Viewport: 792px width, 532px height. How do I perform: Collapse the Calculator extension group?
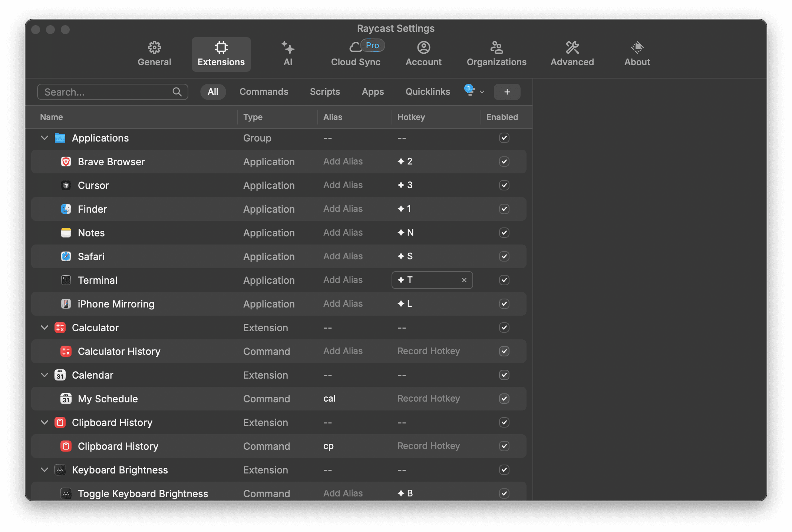click(x=44, y=327)
